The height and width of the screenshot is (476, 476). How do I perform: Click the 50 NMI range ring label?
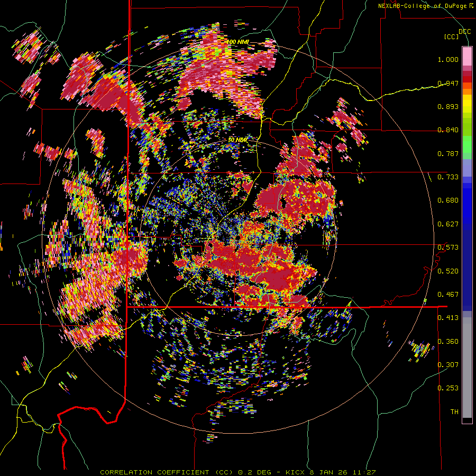[237, 140]
